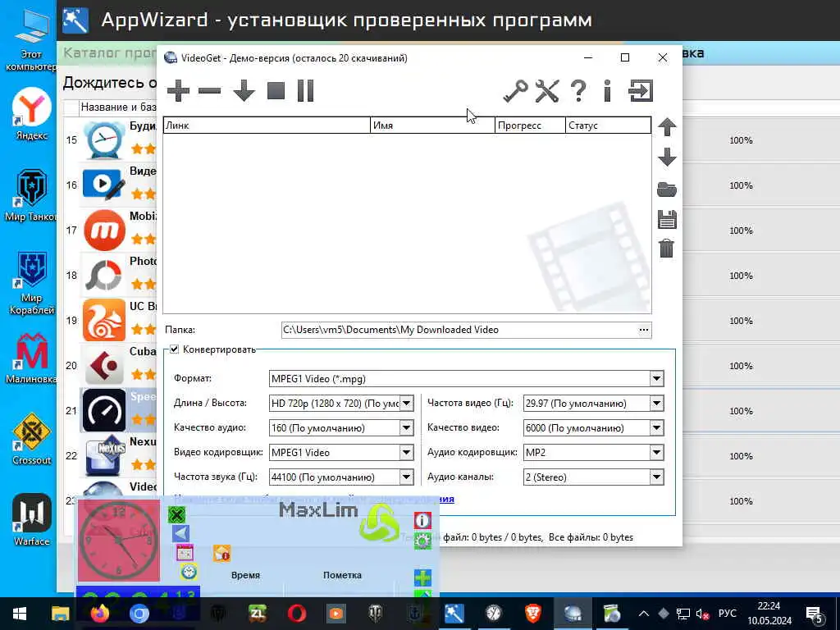This screenshot has height=630, width=840.
Task: Click MaxLim Время column header
Action: [x=245, y=575]
